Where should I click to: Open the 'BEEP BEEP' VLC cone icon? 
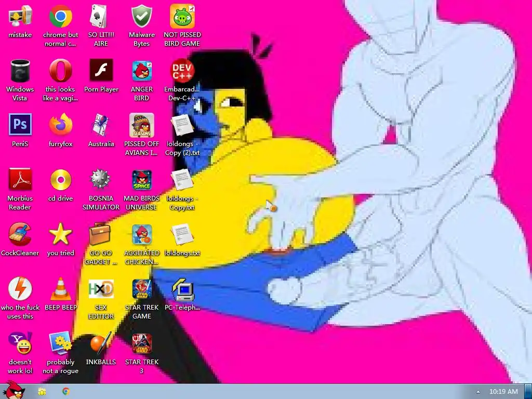coord(60,289)
